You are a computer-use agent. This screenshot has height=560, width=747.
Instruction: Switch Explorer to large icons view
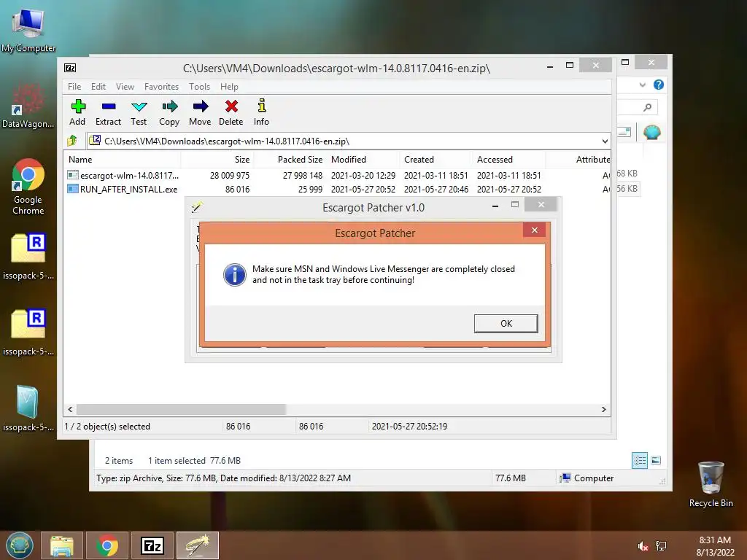(x=656, y=460)
